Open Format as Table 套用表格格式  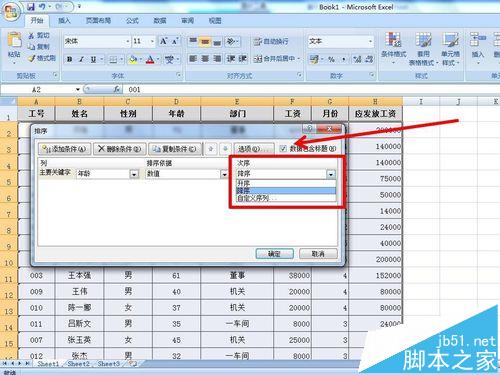[x=423, y=49]
